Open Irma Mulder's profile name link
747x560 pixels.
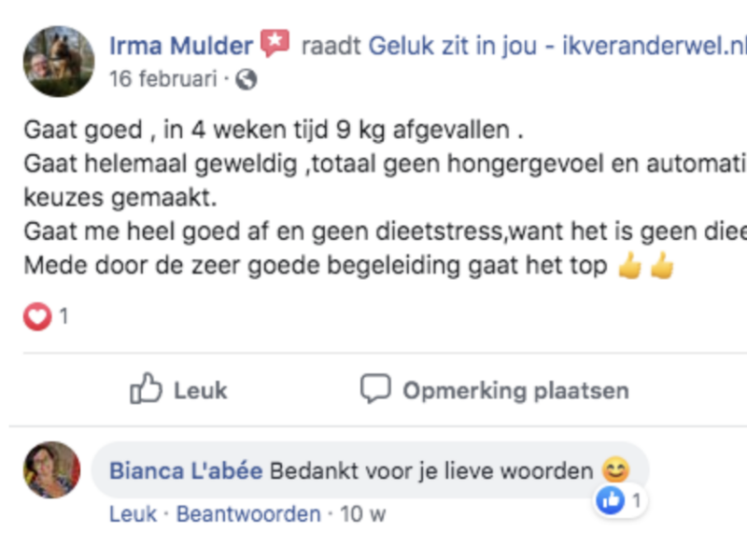(181, 46)
